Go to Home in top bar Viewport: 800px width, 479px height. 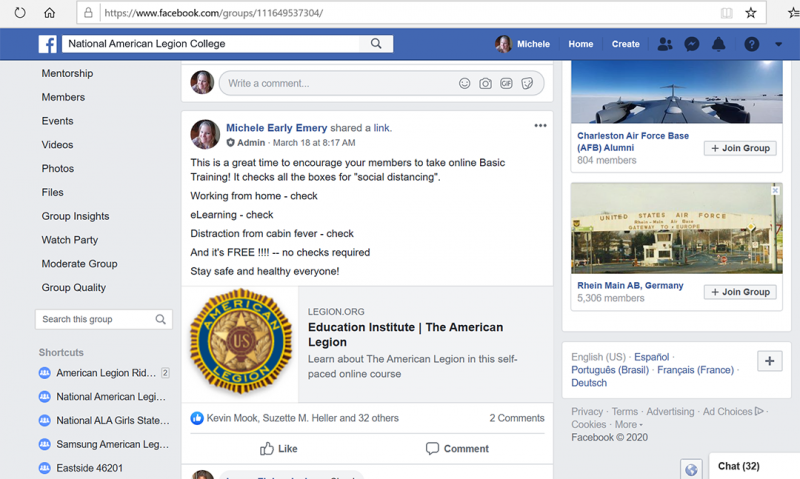(x=581, y=44)
